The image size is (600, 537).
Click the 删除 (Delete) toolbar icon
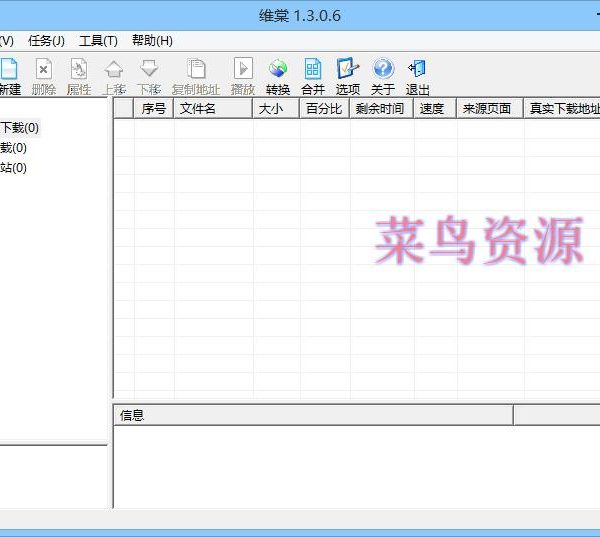coord(44,70)
